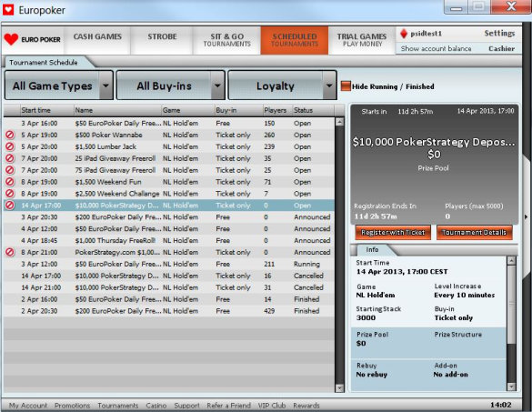Select Finished 2 Apr 20:30 tournament row
This screenshot has height=412, width=532.
tap(169, 311)
